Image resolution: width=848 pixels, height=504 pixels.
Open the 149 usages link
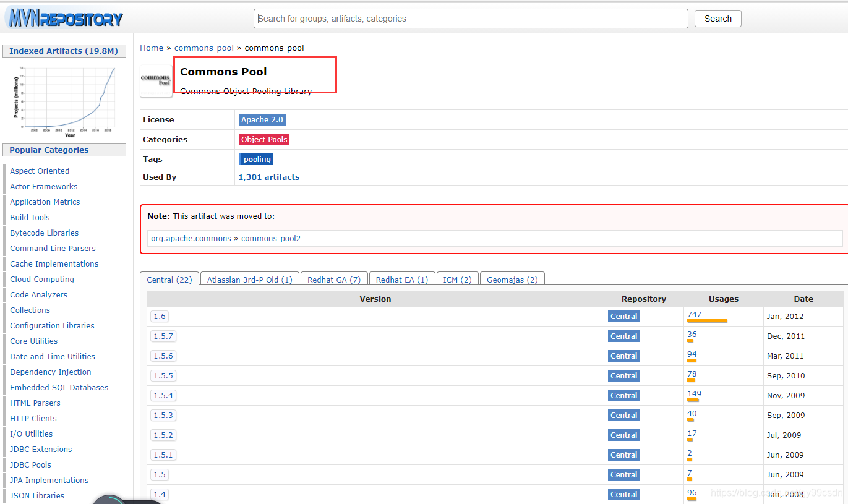(694, 393)
